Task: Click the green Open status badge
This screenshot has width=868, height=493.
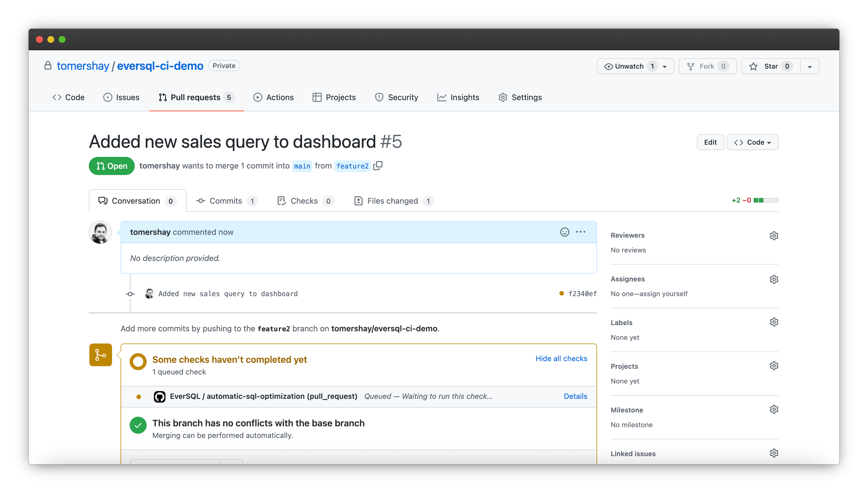Action: 112,166
